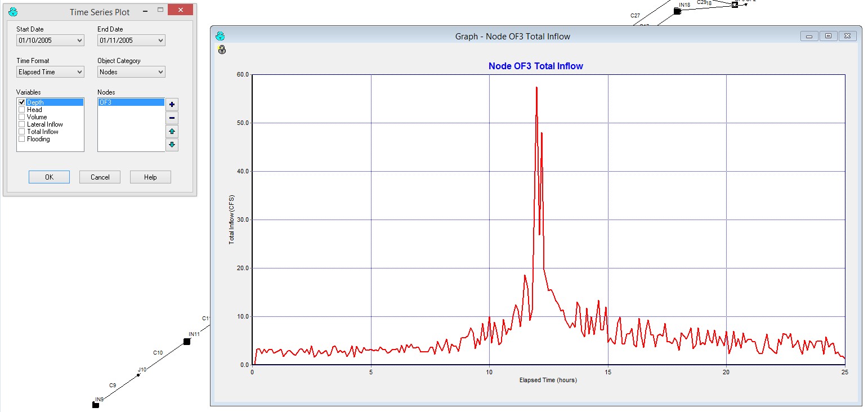Screen dimensions: 868x412
Task: Check the Flooding variable checkbox
Action: pyautogui.click(x=22, y=139)
